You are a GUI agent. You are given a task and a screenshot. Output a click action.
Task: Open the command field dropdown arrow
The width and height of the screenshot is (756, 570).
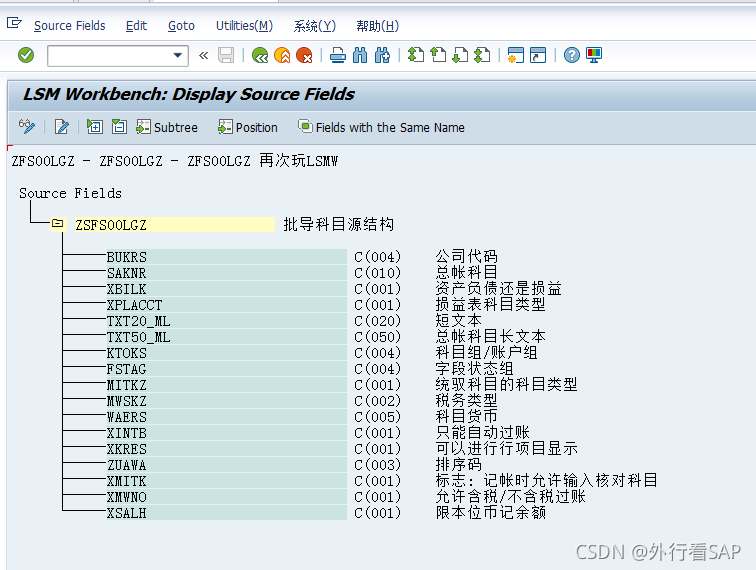pos(178,55)
